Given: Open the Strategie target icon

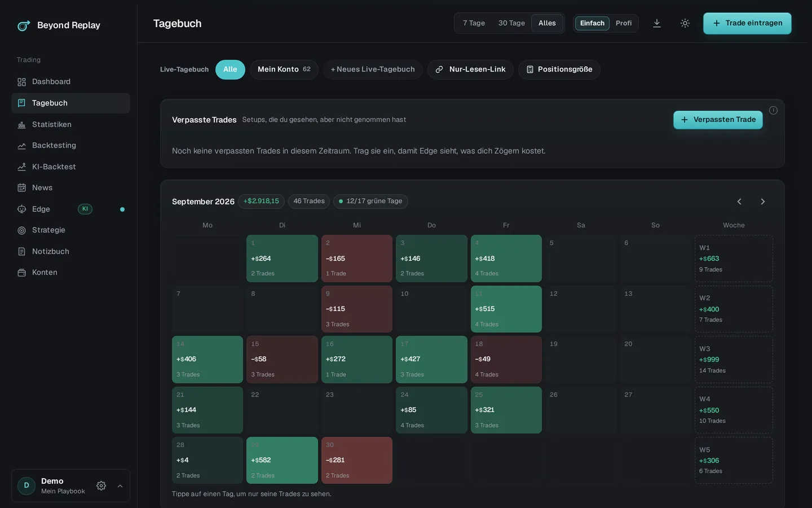Looking at the screenshot, I should 21,230.
